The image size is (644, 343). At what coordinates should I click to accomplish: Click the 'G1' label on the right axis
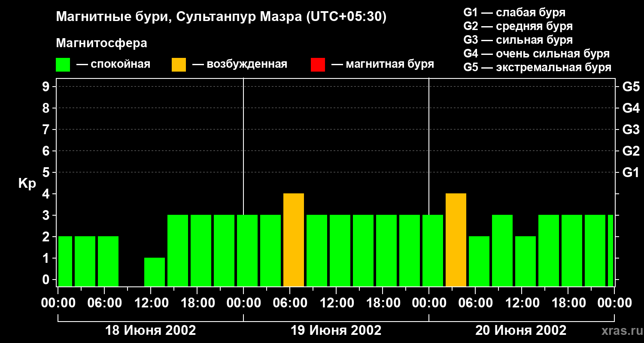tap(631, 173)
